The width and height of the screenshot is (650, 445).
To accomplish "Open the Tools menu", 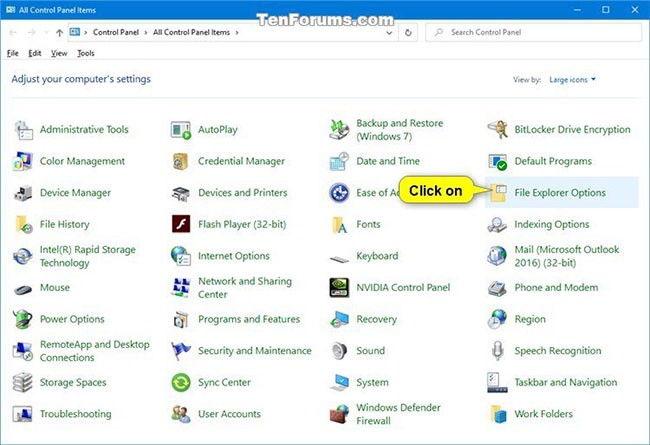I will [x=86, y=53].
